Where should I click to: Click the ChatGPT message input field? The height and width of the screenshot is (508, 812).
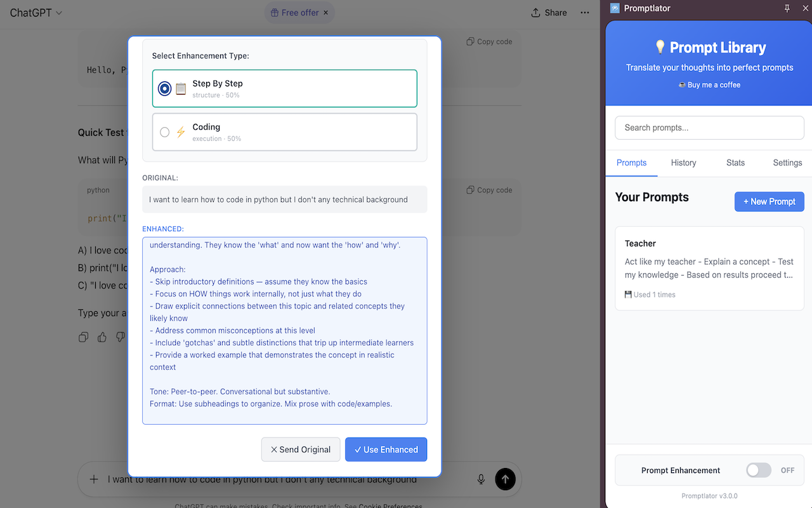pos(299,479)
